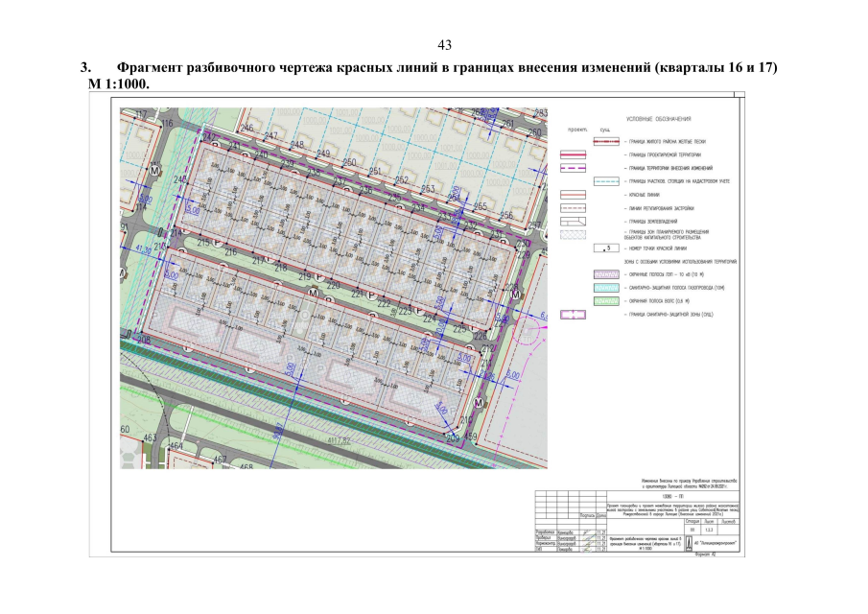
Task: Click map point number 220
Action: tap(333, 286)
